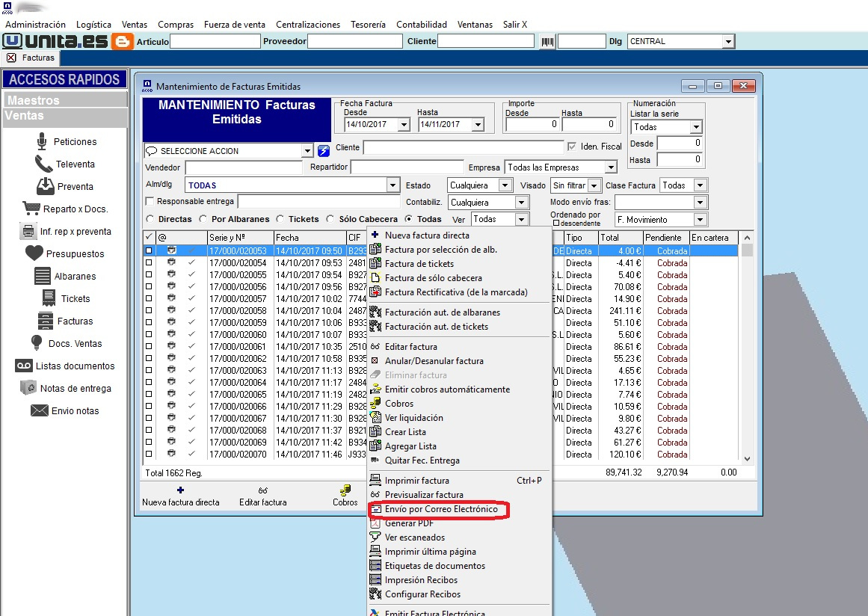
Task: Click Reparto x Docs. cart icon
Action: coord(31,209)
